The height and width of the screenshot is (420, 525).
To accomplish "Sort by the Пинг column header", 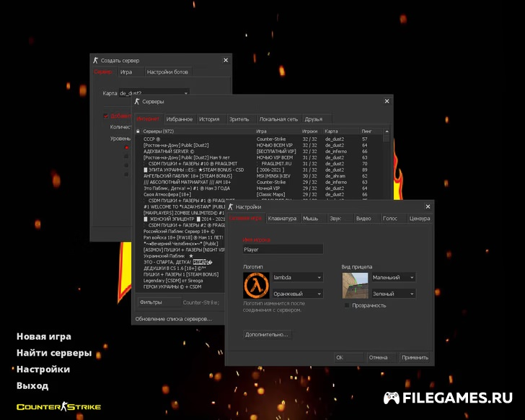I will pyautogui.click(x=371, y=131).
